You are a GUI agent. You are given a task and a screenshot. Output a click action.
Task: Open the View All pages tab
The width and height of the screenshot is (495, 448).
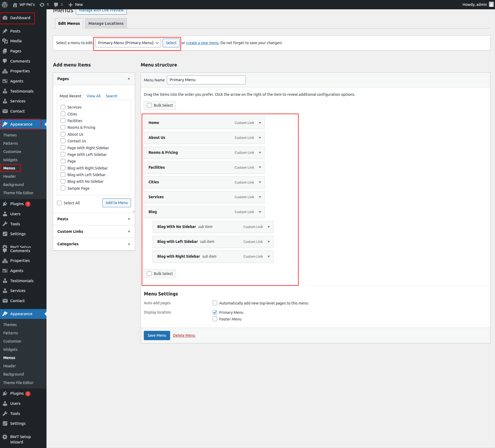[93, 96]
